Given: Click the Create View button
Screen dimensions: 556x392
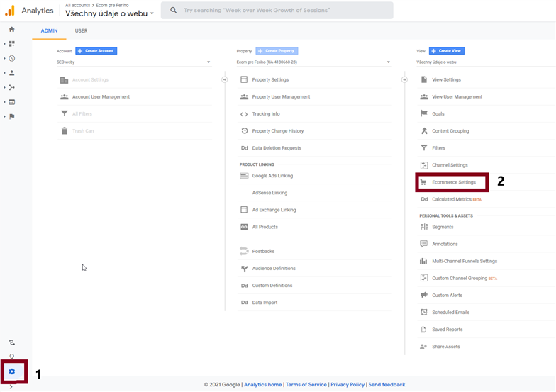Looking at the screenshot, I should 447,51.
